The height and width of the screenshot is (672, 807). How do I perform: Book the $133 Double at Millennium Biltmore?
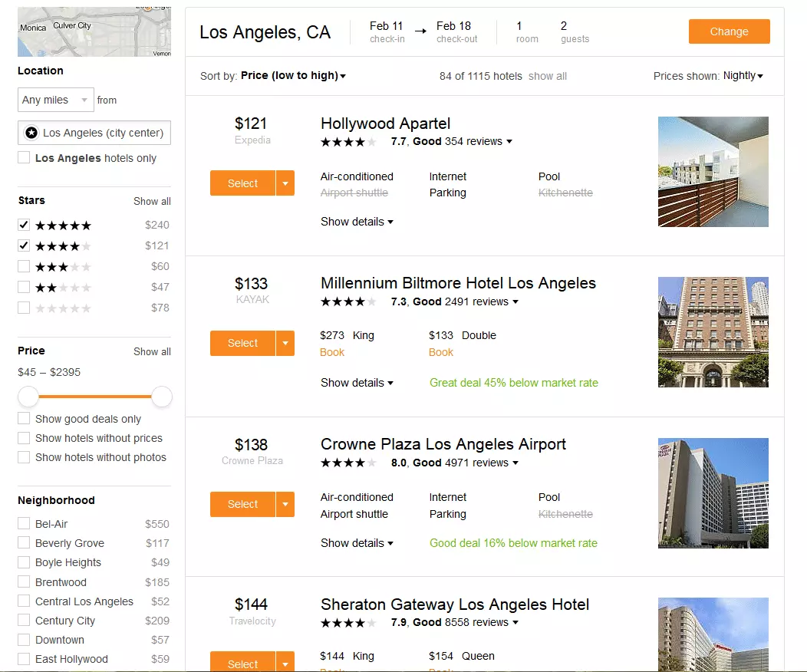click(441, 352)
